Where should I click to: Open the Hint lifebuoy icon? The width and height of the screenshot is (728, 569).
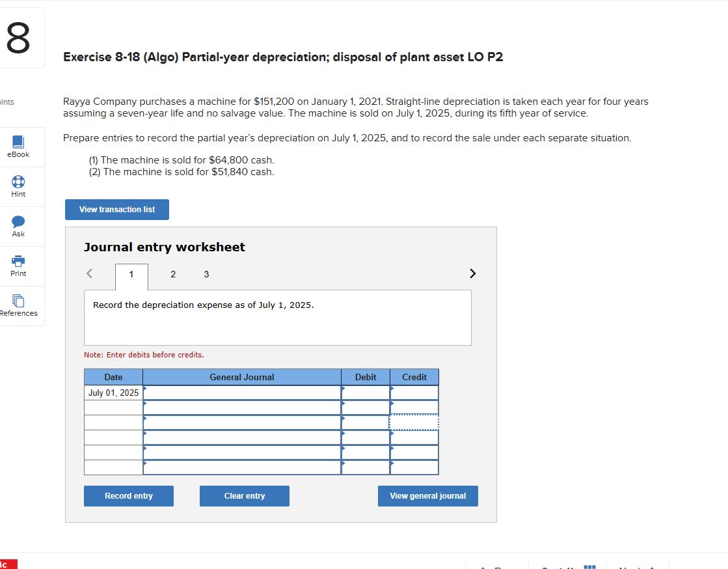point(18,182)
